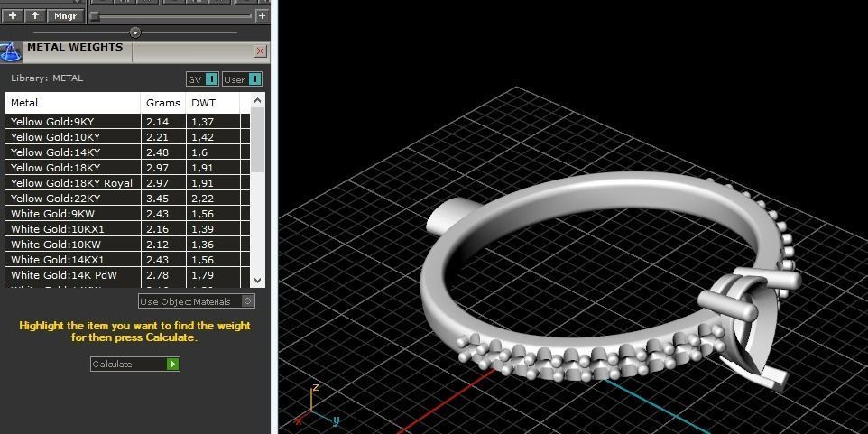The width and height of the screenshot is (868, 434).
Task: Click the plus button left of Mngr
Action: pos(12,15)
